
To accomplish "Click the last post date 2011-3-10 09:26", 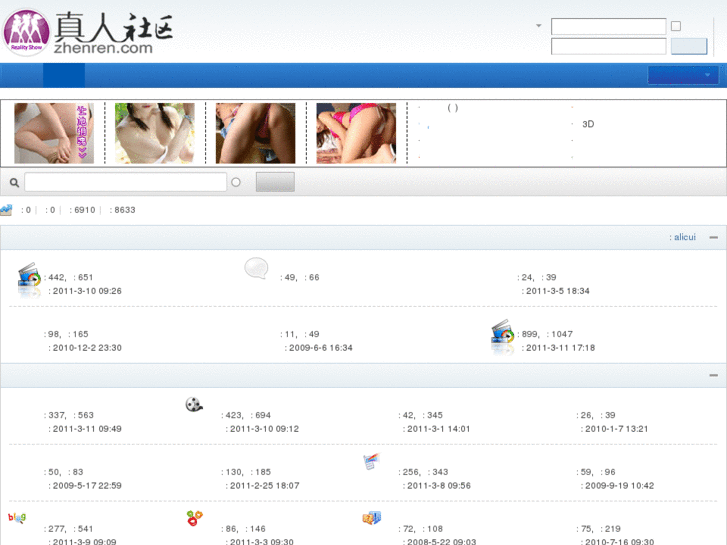I will [x=87, y=291].
